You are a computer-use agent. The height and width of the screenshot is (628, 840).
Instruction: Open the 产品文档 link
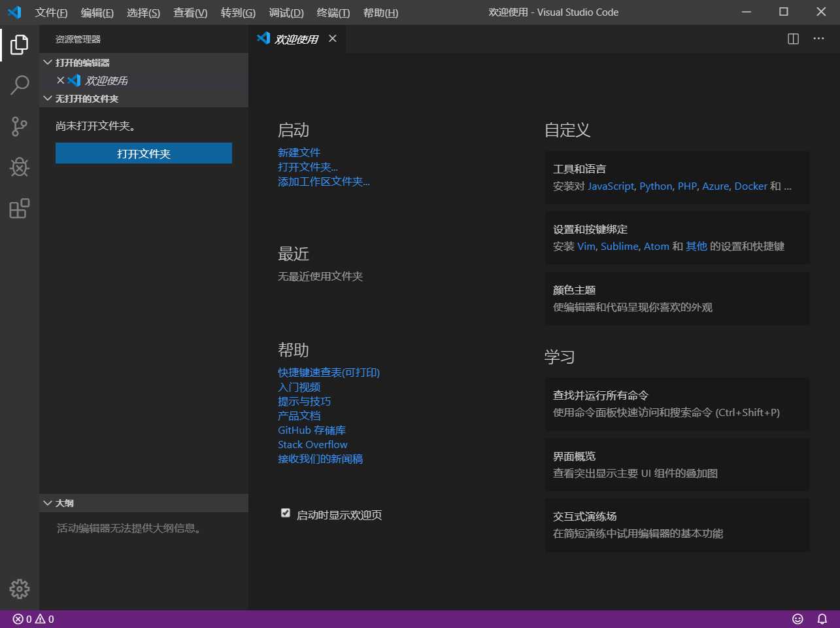(299, 415)
